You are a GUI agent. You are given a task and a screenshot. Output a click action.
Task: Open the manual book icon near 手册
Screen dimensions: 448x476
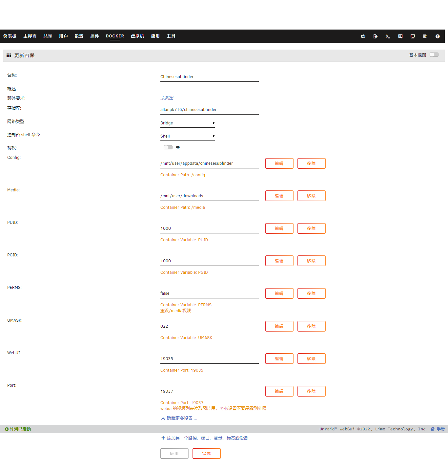[x=432, y=429]
